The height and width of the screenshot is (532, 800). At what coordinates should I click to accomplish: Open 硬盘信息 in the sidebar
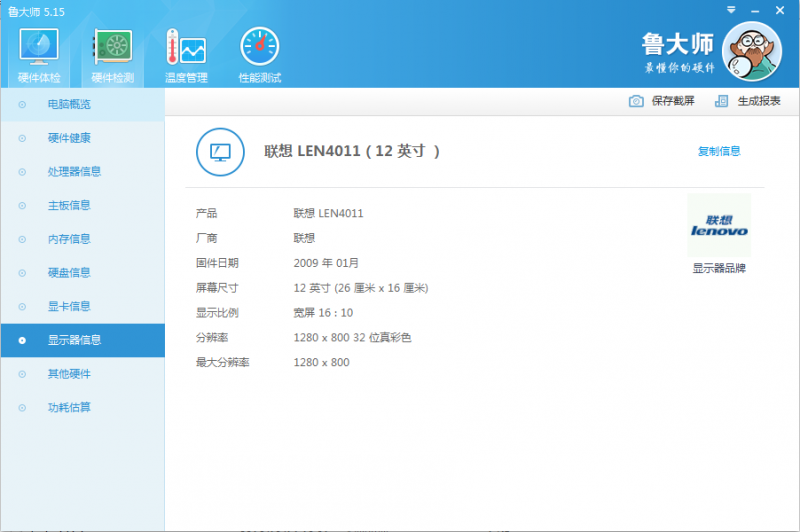click(x=83, y=273)
